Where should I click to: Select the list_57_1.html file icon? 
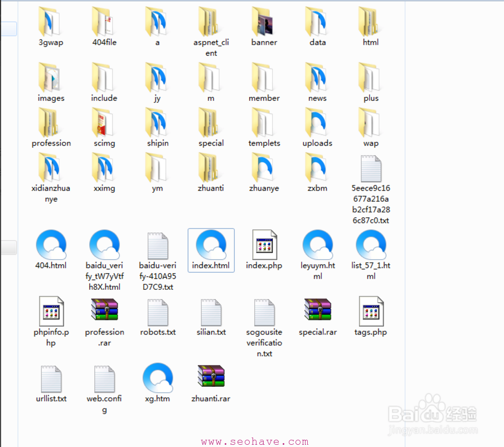point(371,245)
